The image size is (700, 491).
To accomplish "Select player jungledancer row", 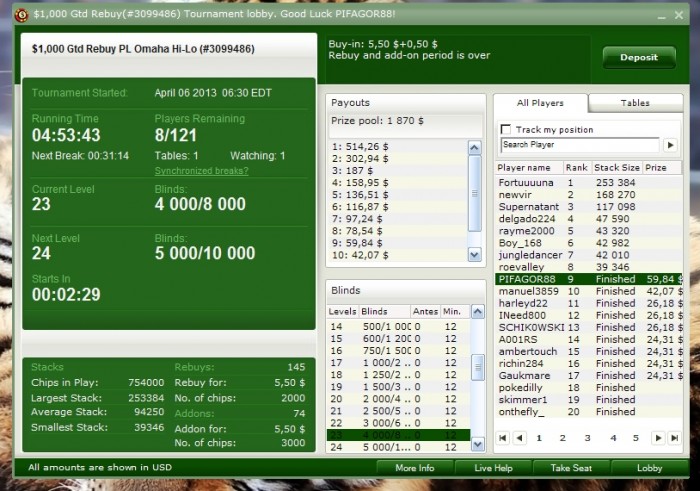I will coord(588,255).
